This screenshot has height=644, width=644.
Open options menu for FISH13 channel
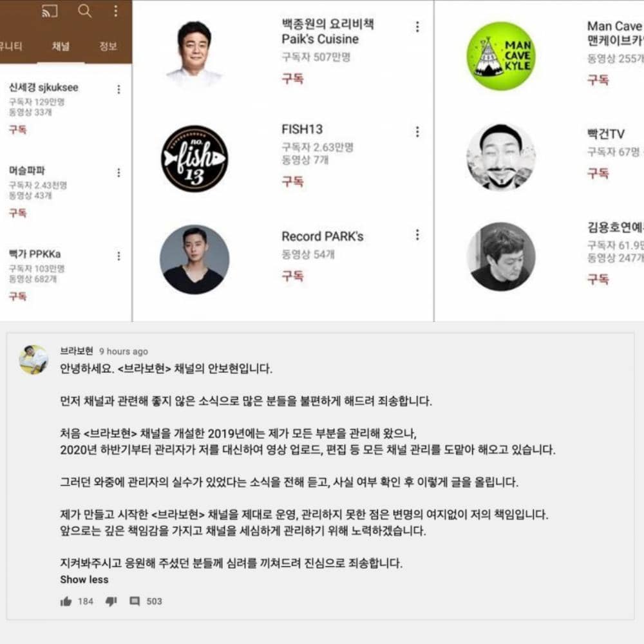point(417,132)
